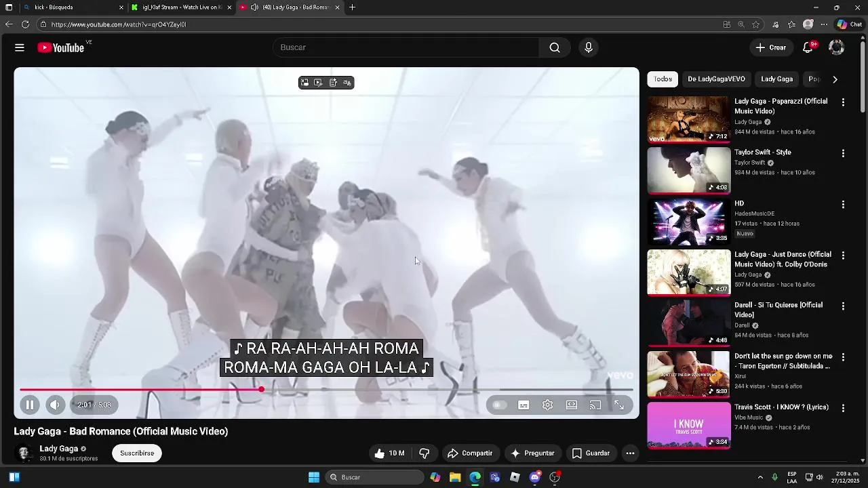
Task: Open the Preguntar AI button
Action: [533, 453]
